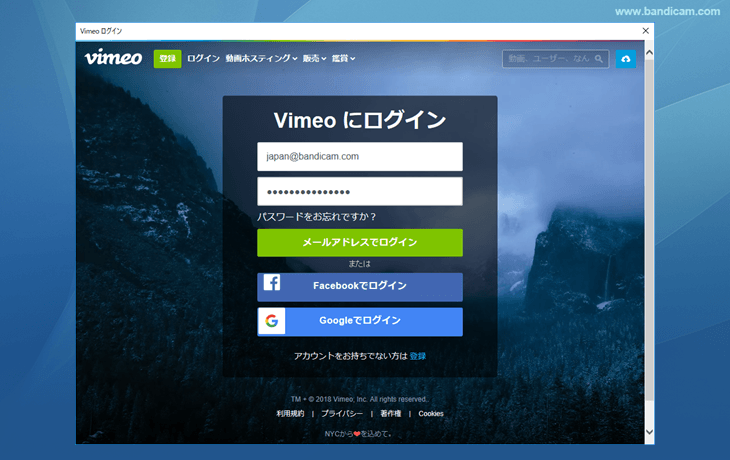Open Cookies footer link

pos(431,413)
